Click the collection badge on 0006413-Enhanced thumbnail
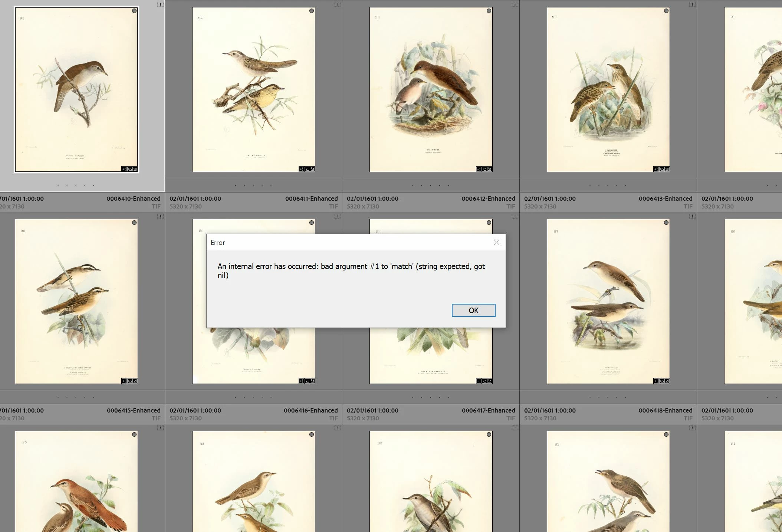Viewport: 782px width, 532px height. click(662, 169)
